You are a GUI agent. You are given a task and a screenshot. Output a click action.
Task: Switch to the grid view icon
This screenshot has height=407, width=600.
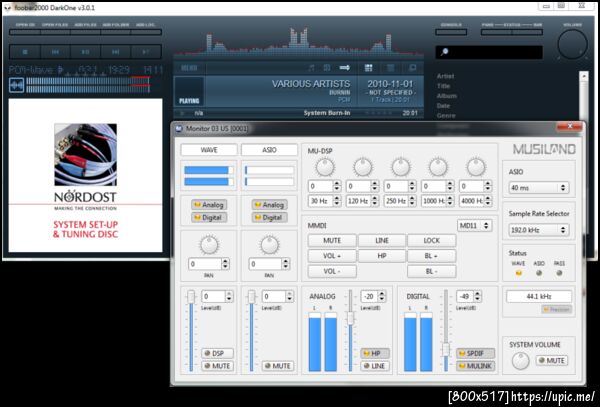[368, 68]
